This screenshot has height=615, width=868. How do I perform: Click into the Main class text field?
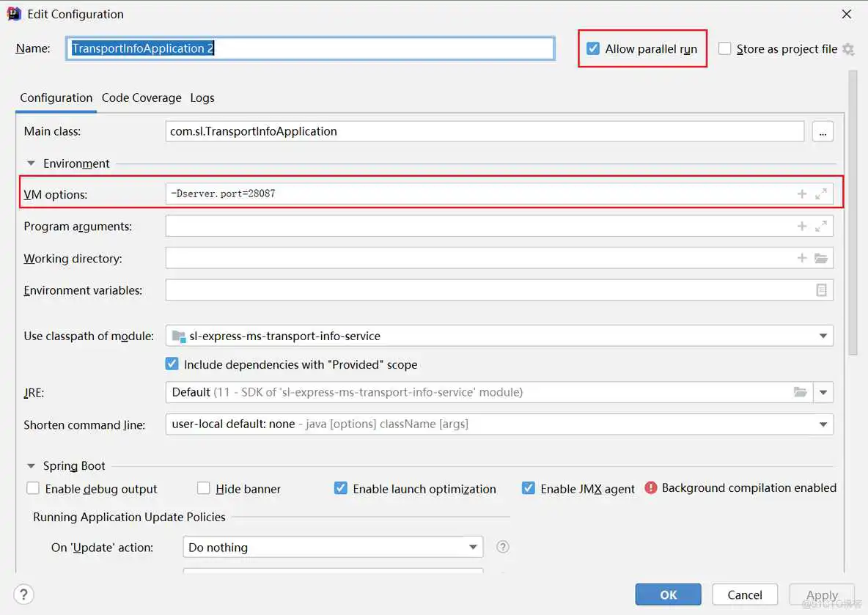point(484,131)
